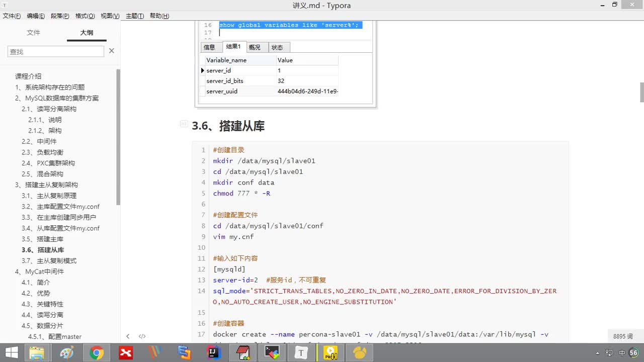Open outline item 4.5、数据分片
The width and height of the screenshot is (644, 362).
tap(42, 325)
